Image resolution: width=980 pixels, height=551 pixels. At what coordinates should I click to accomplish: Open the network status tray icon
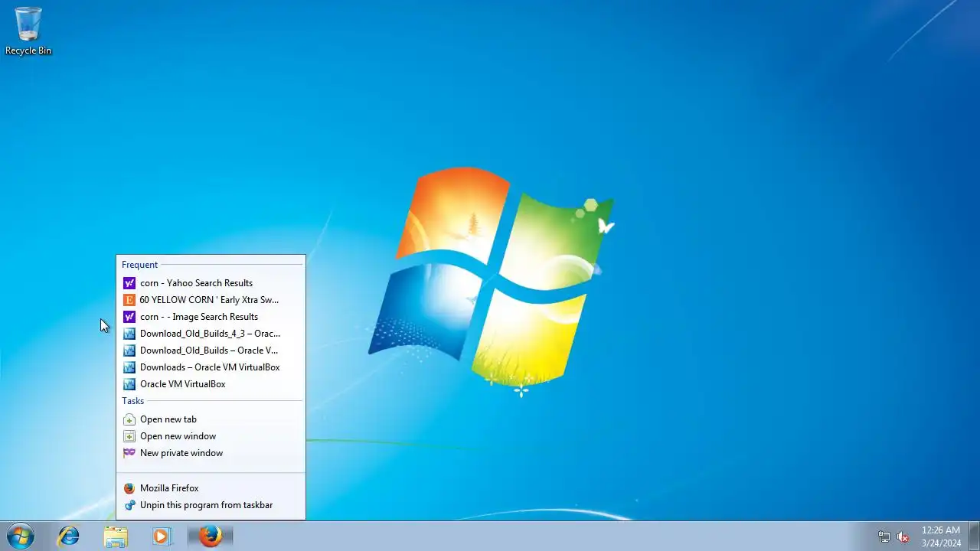884,536
